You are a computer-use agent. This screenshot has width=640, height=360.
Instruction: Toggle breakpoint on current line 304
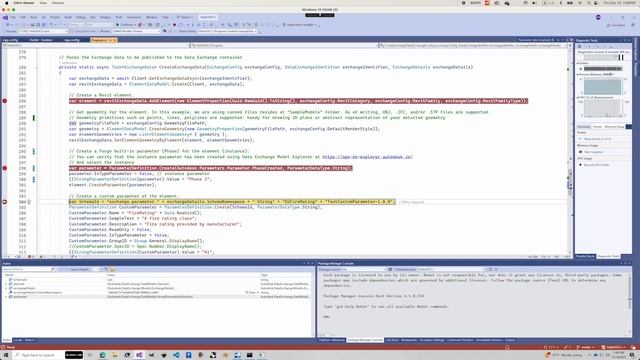[x=4, y=202]
